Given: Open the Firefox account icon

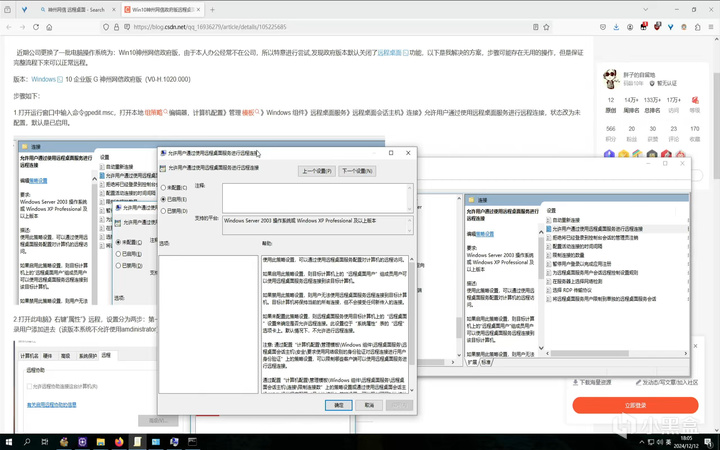Looking at the screenshot, I should point(630,27).
